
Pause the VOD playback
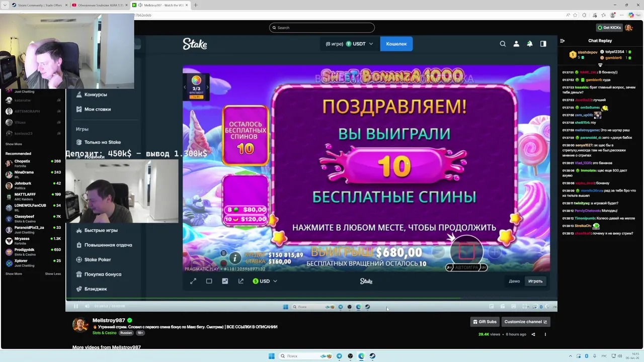[x=76, y=306]
